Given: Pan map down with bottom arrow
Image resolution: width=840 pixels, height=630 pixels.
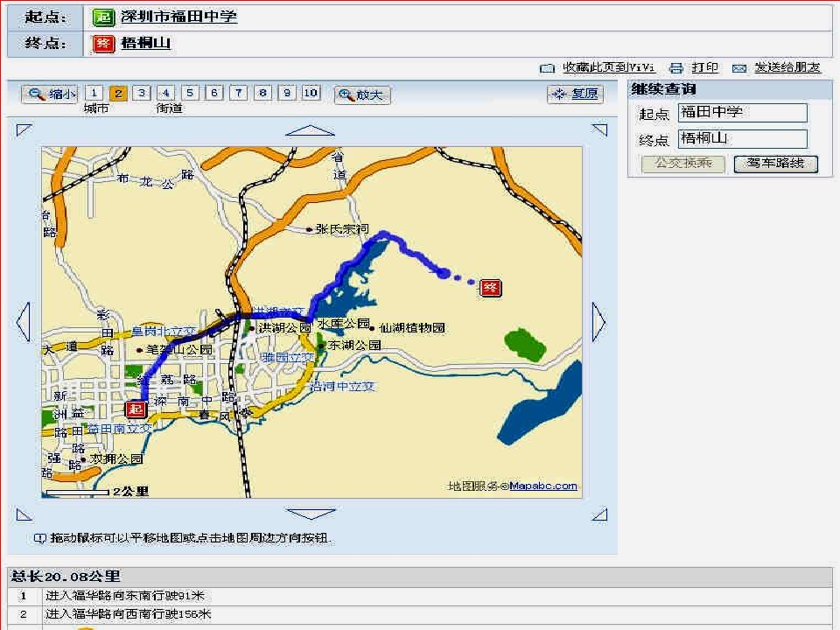Looking at the screenshot, I should pyautogui.click(x=310, y=514).
